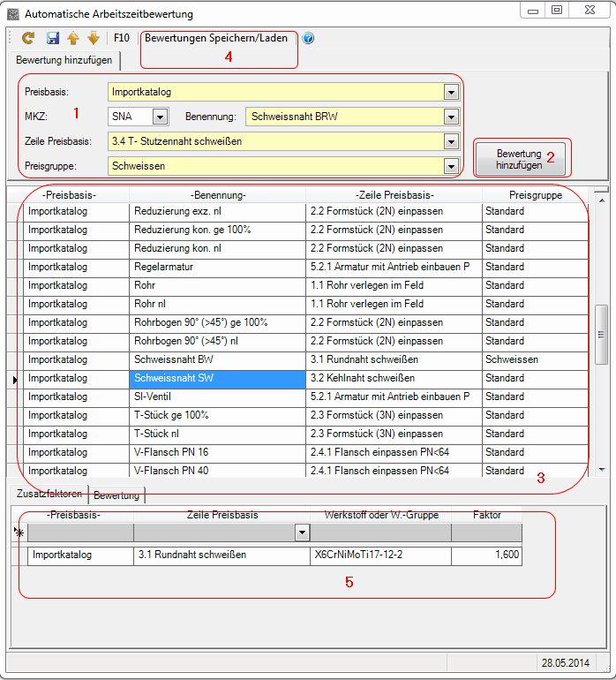Expand the Zeile Preisbasis dropdown
This screenshot has width=616, height=680.
(x=451, y=140)
